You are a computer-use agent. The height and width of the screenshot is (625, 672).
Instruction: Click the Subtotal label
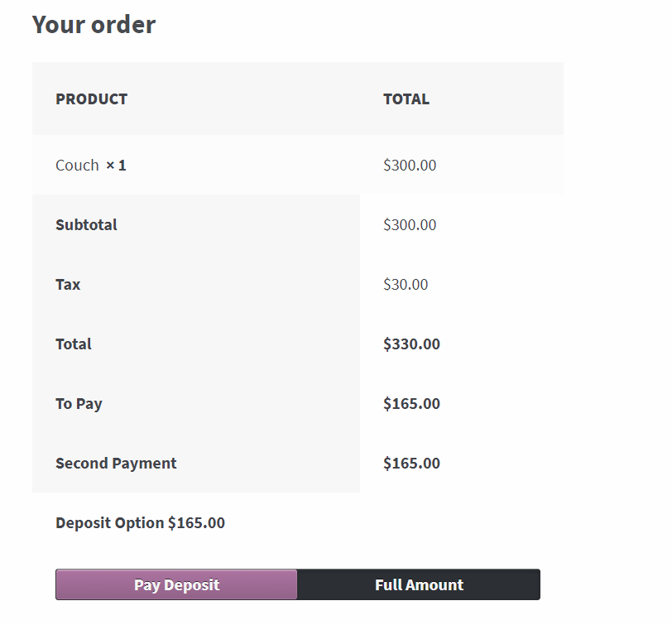tap(86, 225)
